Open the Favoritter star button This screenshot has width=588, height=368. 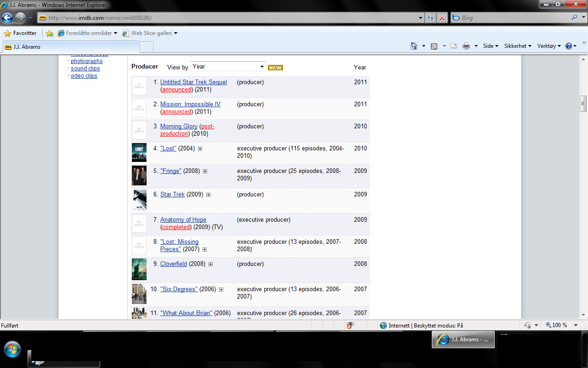pyautogui.click(x=20, y=33)
